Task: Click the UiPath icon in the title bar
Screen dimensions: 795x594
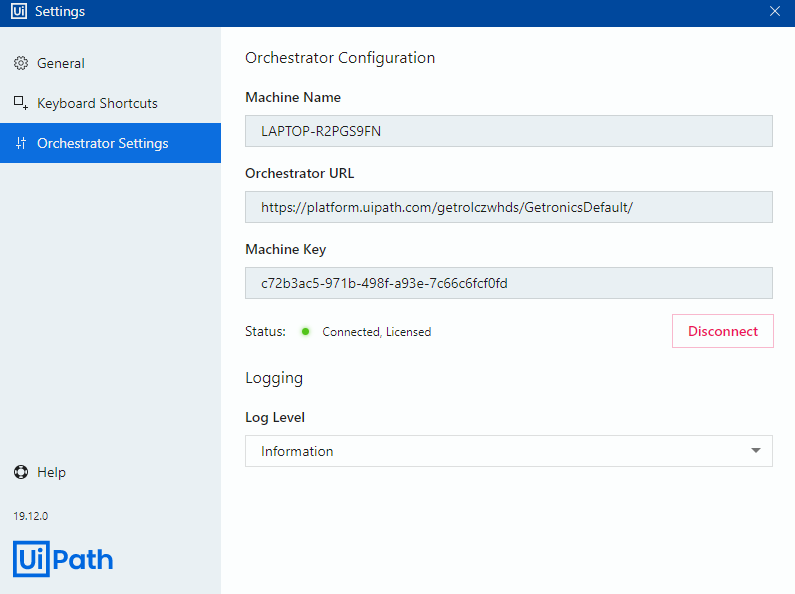Action: [x=19, y=11]
